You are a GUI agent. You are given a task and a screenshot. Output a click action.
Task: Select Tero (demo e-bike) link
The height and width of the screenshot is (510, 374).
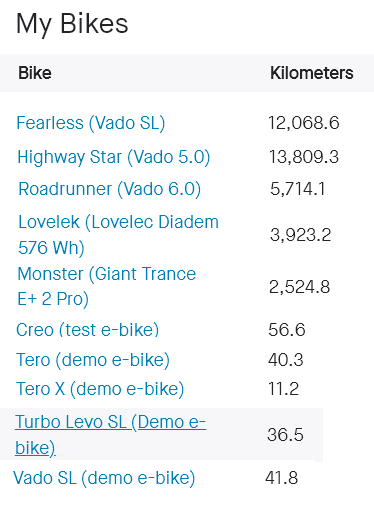pyautogui.click(x=93, y=360)
